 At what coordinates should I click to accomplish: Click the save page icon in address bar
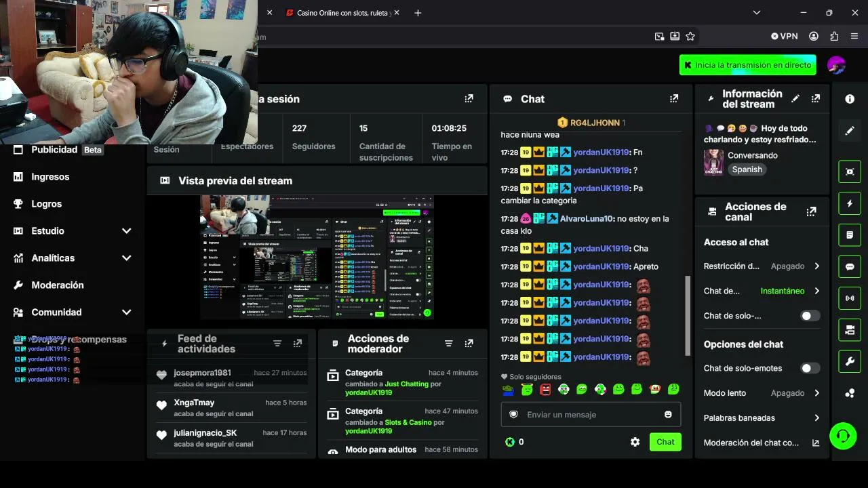point(675,37)
